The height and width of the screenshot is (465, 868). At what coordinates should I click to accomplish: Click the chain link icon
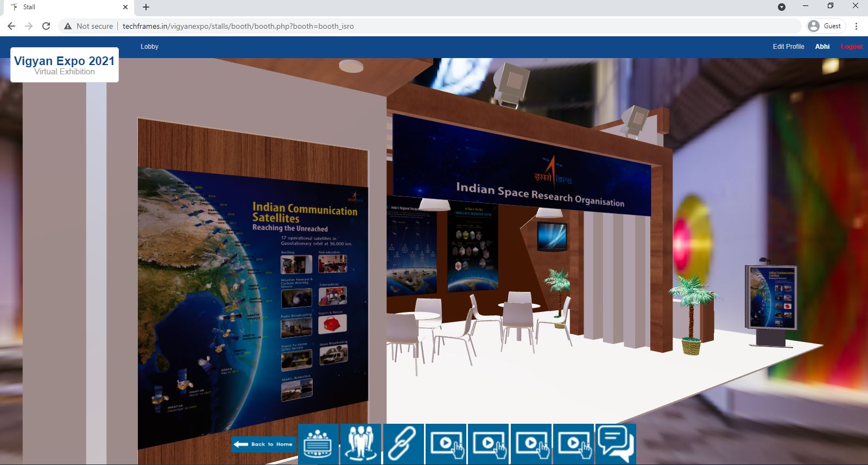(403, 444)
